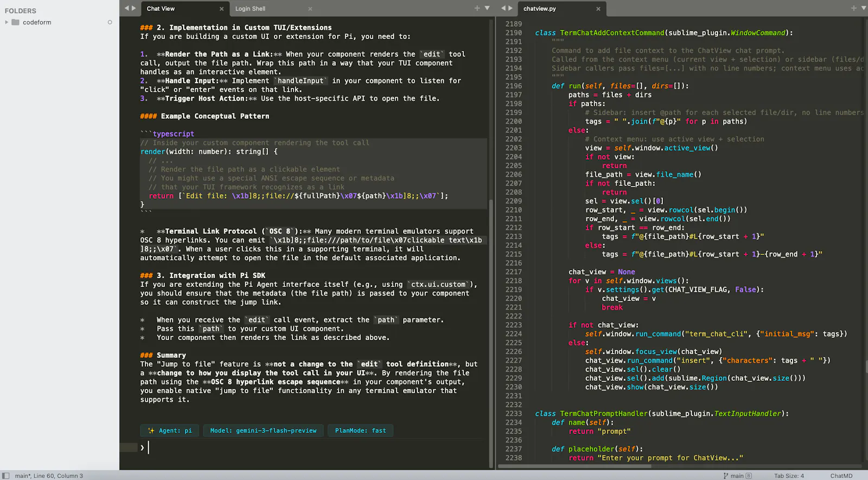The height and width of the screenshot is (480, 868).
Task: Click the 'break' keyword on line 2221
Action: tap(612, 308)
